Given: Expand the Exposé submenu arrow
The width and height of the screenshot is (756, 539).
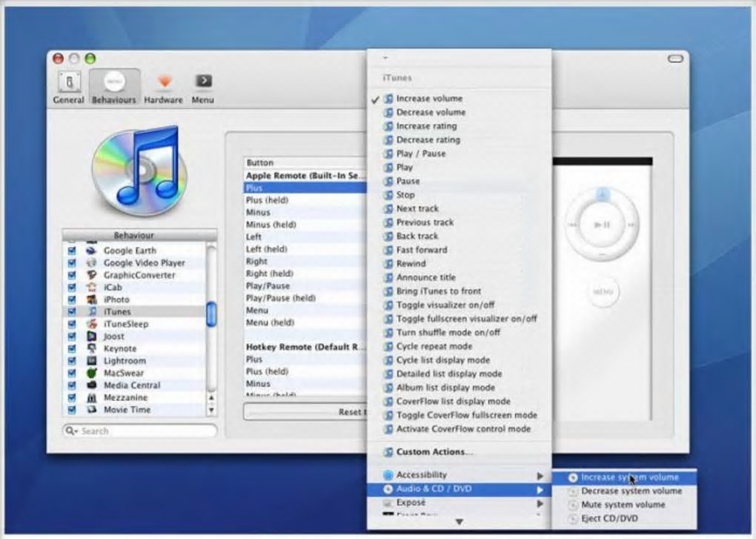Looking at the screenshot, I should click(x=540, y=503).
